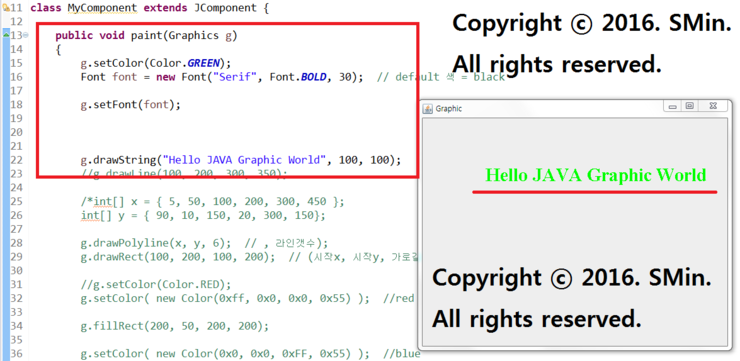Image resolution: width=740 pixels, height=361 pixels.
Task: Click line number 12 in the gutter
Action: pyautogui.click(x=16, y=22)
